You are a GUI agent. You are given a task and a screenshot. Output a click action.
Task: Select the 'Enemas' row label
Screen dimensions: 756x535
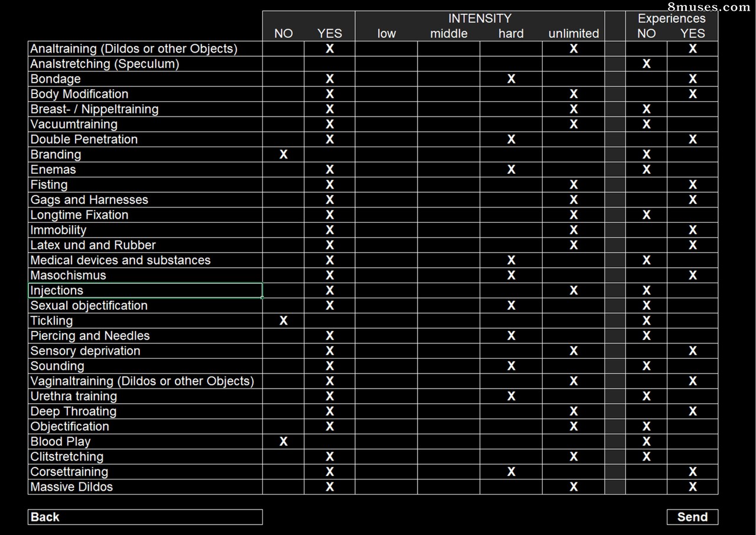(53, 170)
